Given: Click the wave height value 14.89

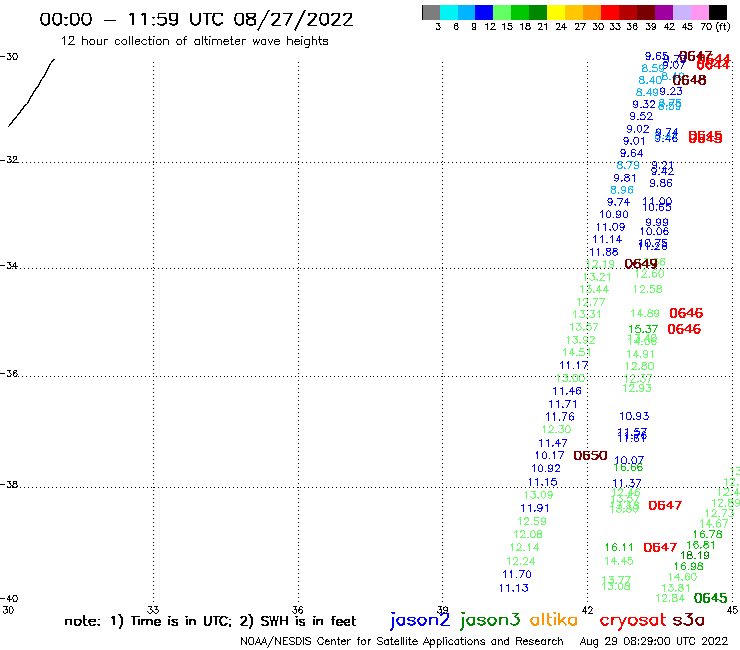Looking at the screenshot, I should click(645, 313).
